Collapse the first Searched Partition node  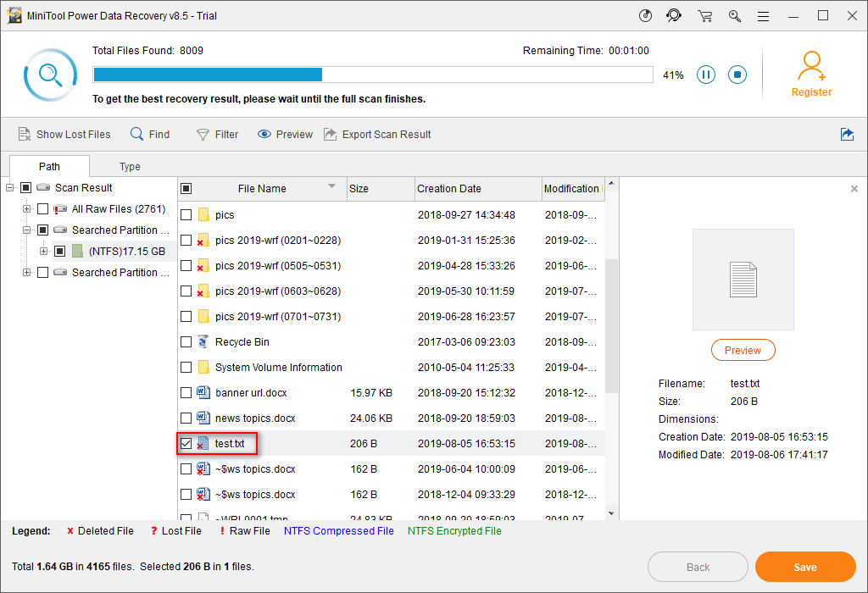(x=26, y=230)
